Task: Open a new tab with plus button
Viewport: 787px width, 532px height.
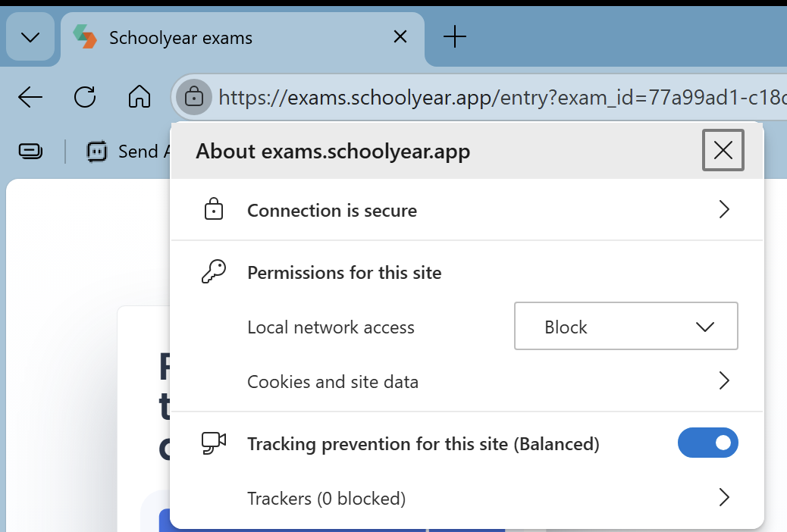Action: coord(454,36)
